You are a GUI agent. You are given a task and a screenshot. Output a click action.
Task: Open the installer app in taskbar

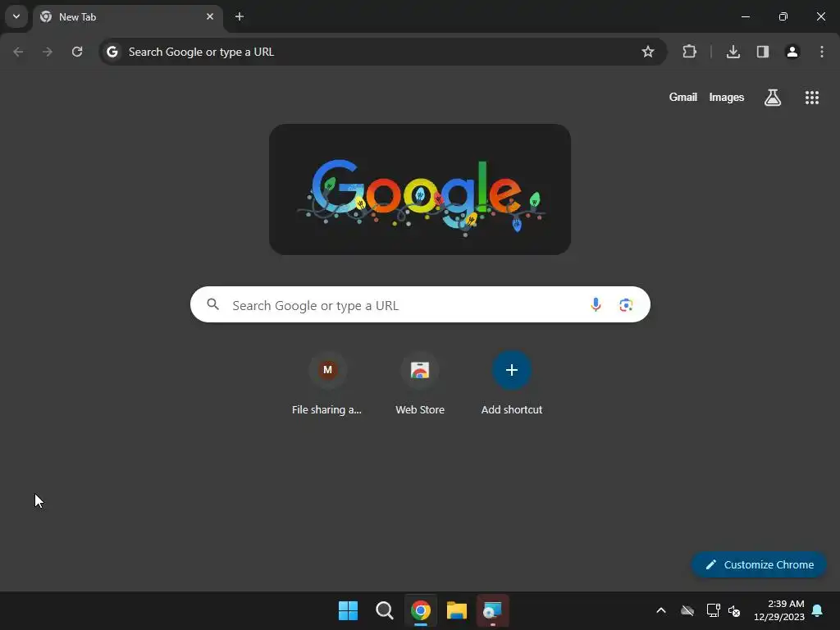click(493, 610)
